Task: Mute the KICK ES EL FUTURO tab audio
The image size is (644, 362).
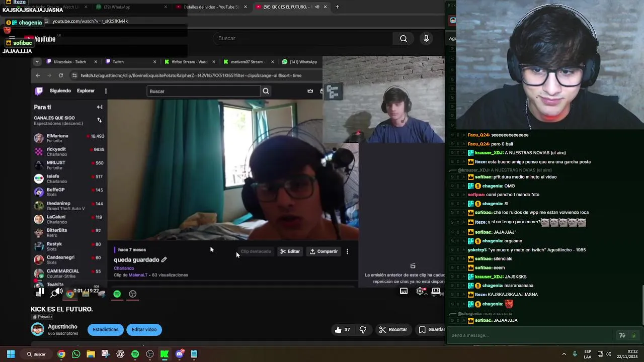Action: [x=317, y=7]
